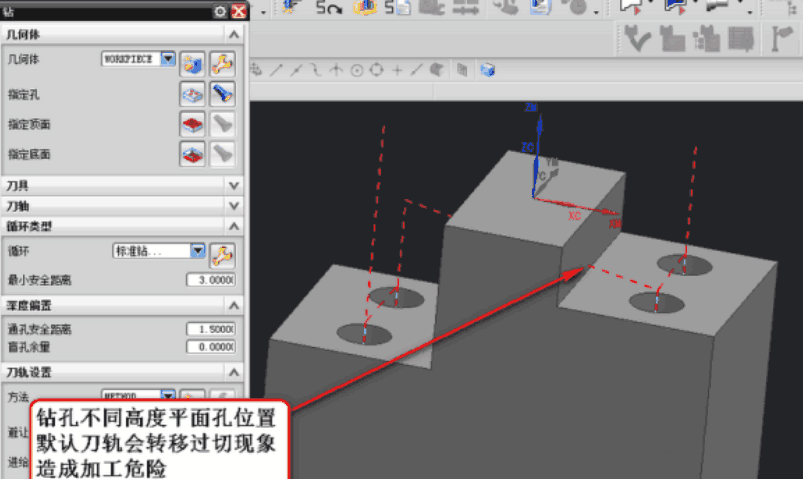Screen dimensions: 803x479
Task: Select the rear hole on the right step
Action: (x=685, y=264)
